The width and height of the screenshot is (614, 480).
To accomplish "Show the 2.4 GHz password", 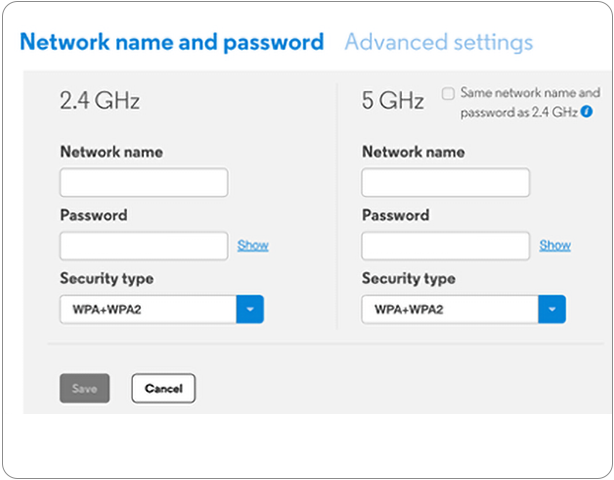I will point(253,245).
